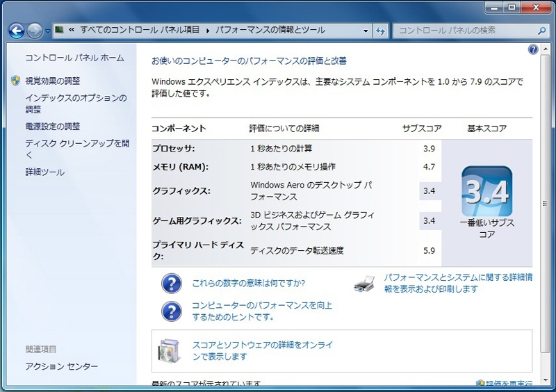Open help with the blue question icon
Screen dimensions: 556x392
coord(533,49)
